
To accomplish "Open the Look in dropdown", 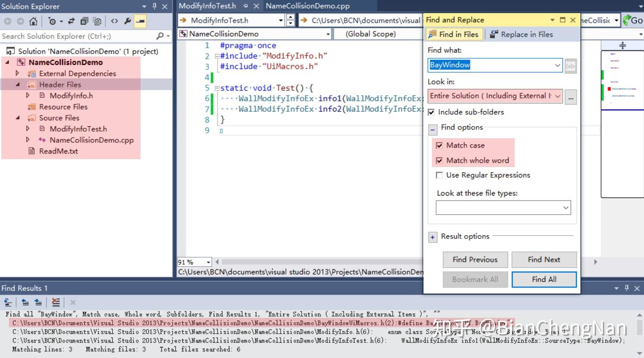I will (x=558, y=97).
